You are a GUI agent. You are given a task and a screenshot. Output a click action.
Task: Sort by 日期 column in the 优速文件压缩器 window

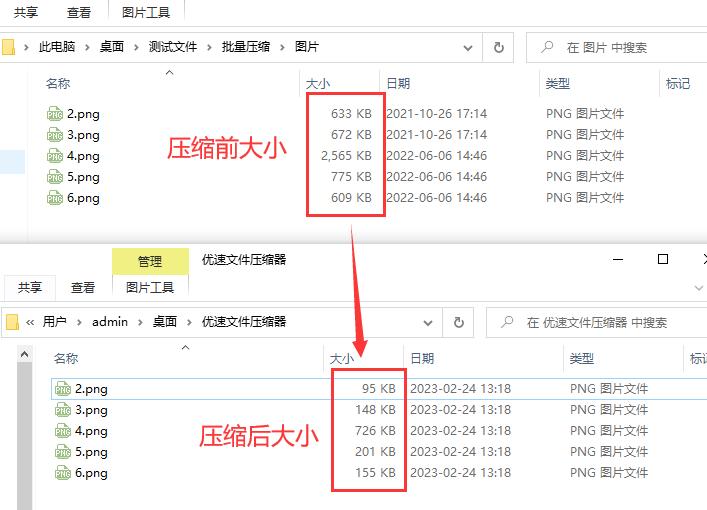[x=422, y=358]
